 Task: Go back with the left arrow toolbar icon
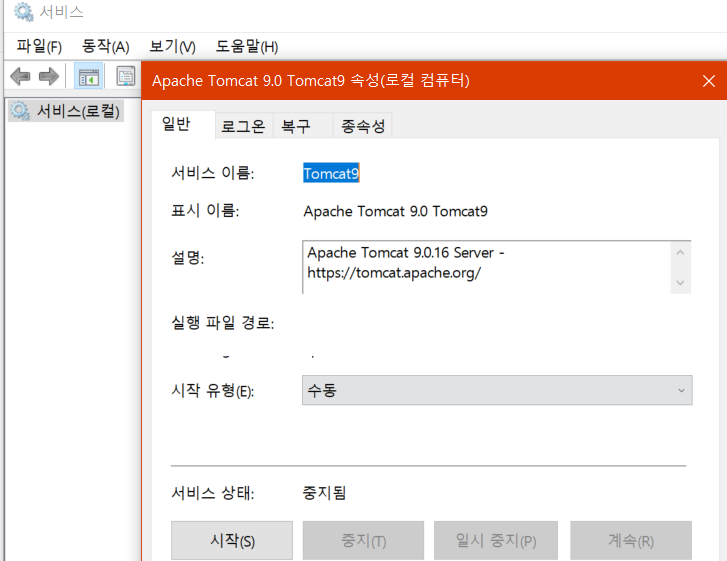coord(20,76)
